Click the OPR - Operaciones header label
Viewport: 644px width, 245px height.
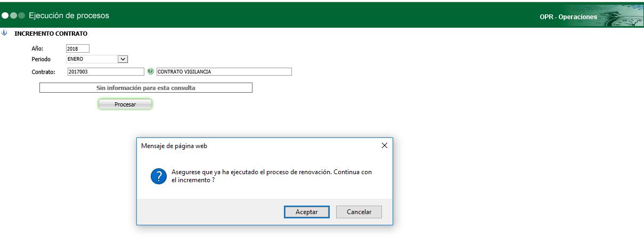click(568, 17)
